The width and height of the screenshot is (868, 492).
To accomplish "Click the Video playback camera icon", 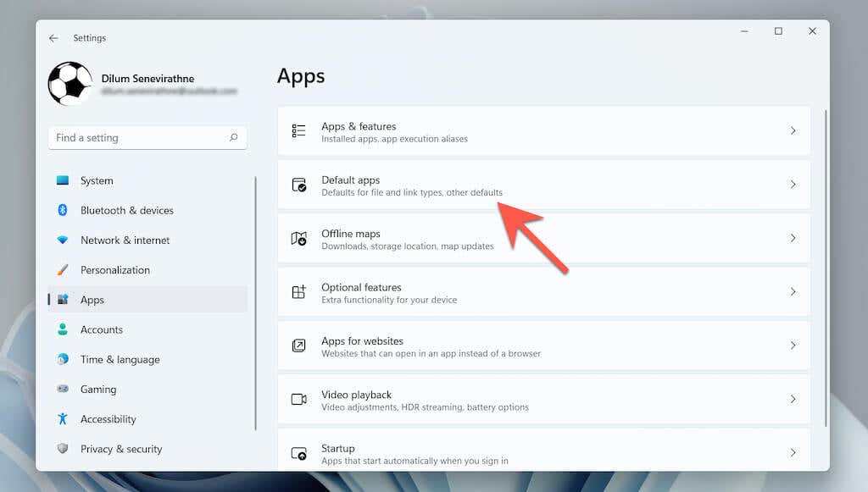I will [298, 399].
